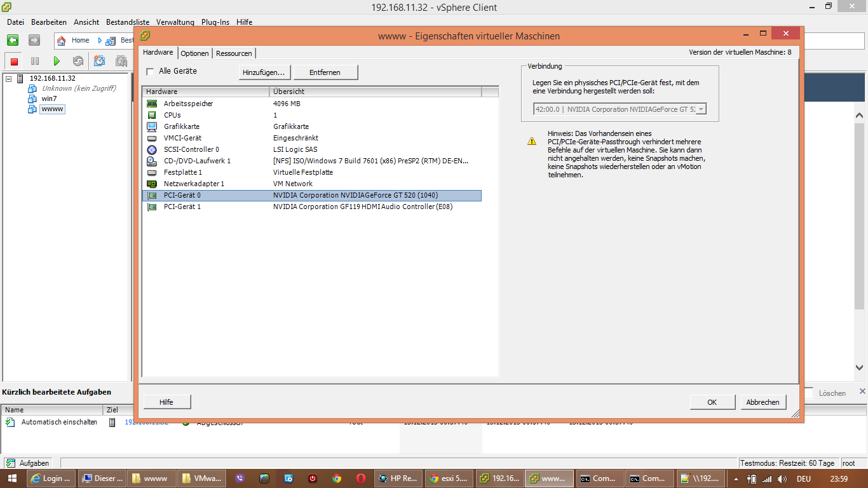Open Opera browser on the taskbar
Viewport: 868px width, 488px height.
click(x=360, y=478)
